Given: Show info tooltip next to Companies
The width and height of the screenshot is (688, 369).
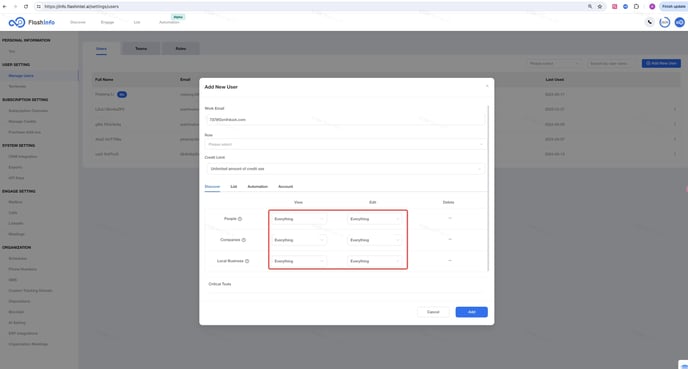Looking at the screenshot, I should 244,240.
